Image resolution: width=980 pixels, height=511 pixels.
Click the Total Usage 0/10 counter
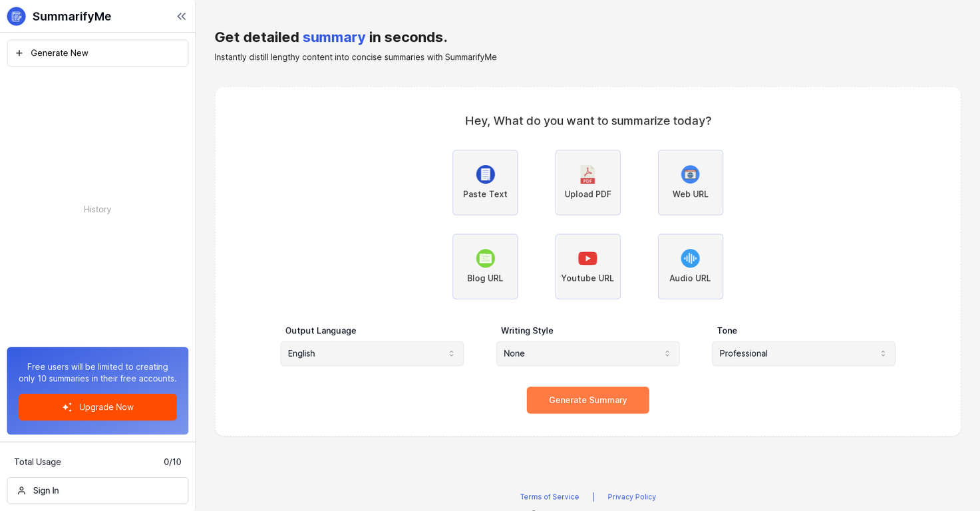pos(172,462)
